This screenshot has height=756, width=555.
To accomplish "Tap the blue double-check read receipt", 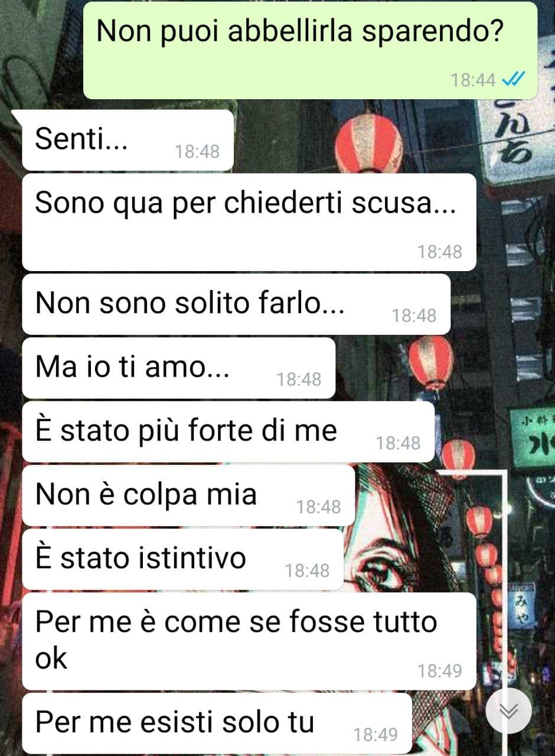I will (x=513, y=80).
